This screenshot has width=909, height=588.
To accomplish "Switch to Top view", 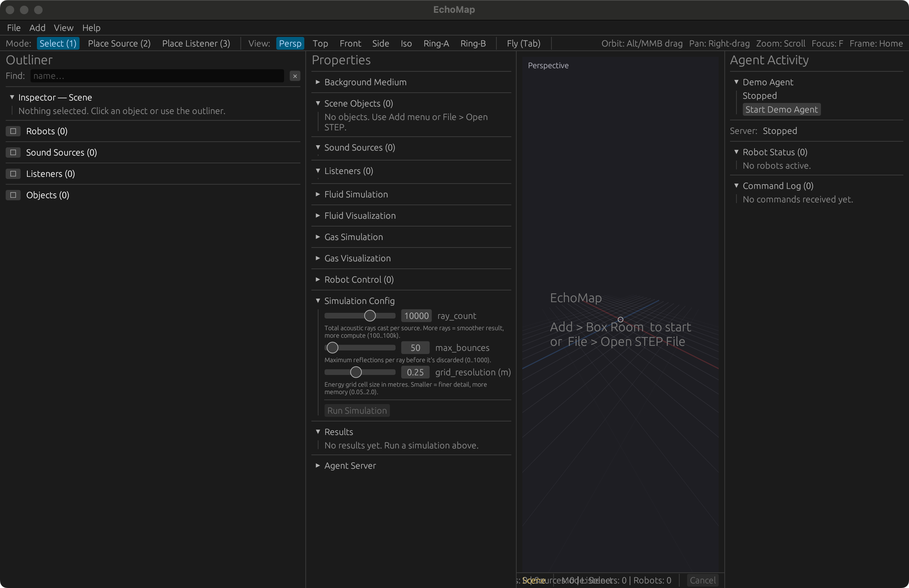I will coord(320,43).
